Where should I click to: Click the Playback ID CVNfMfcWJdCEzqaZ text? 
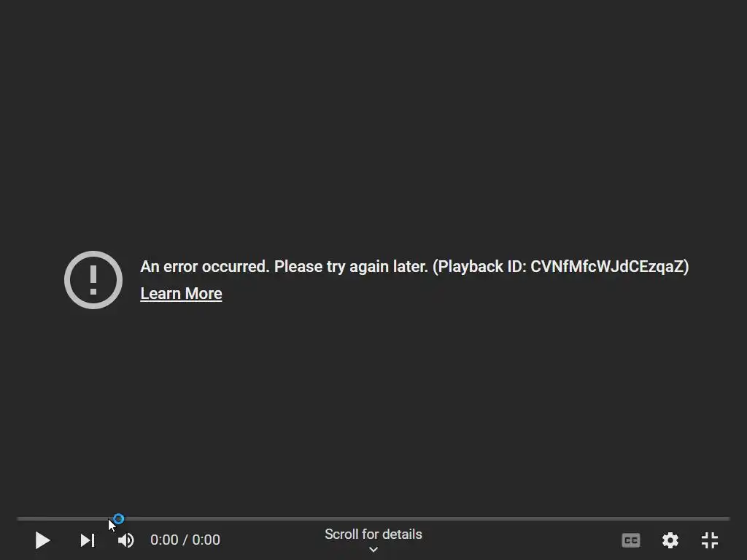[561, 267]
